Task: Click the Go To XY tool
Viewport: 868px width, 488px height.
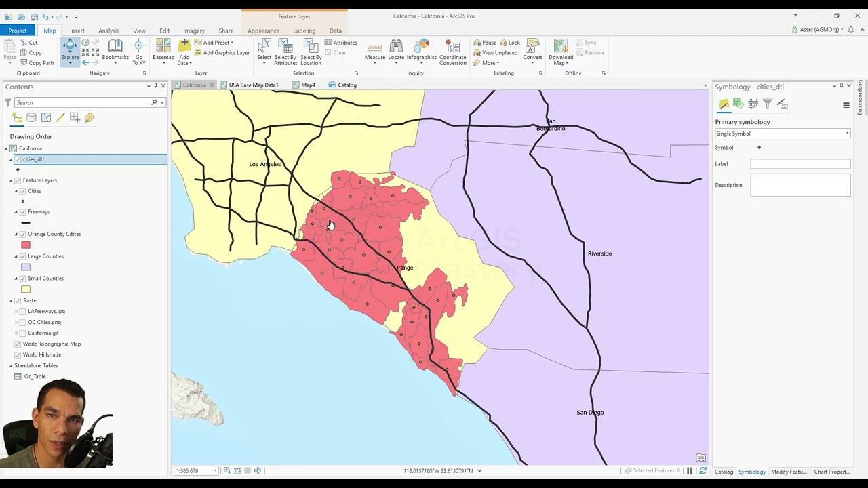Action: pyautogui.click(x=138, y=52)
